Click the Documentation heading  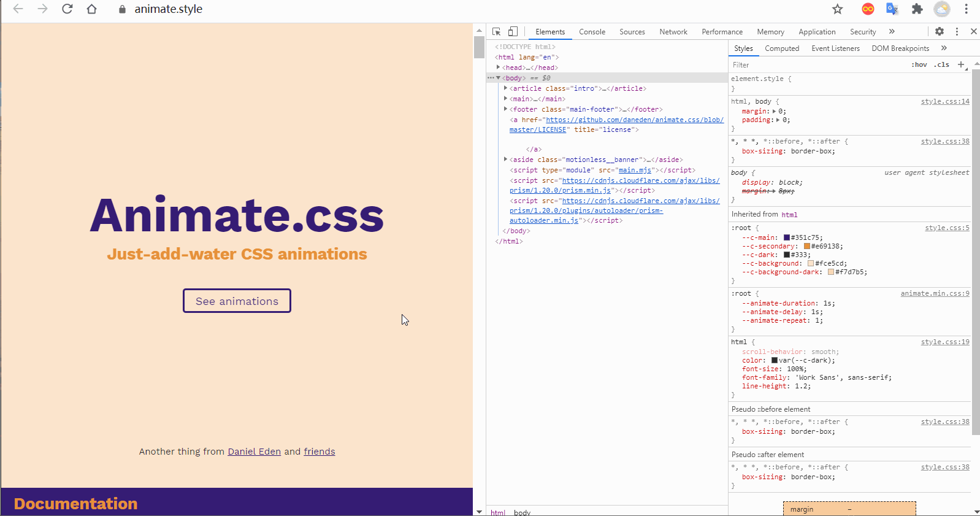point(75,504)
